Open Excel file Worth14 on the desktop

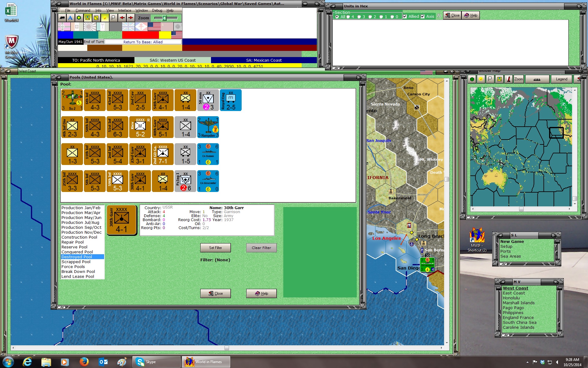click(x=11, y=12)
